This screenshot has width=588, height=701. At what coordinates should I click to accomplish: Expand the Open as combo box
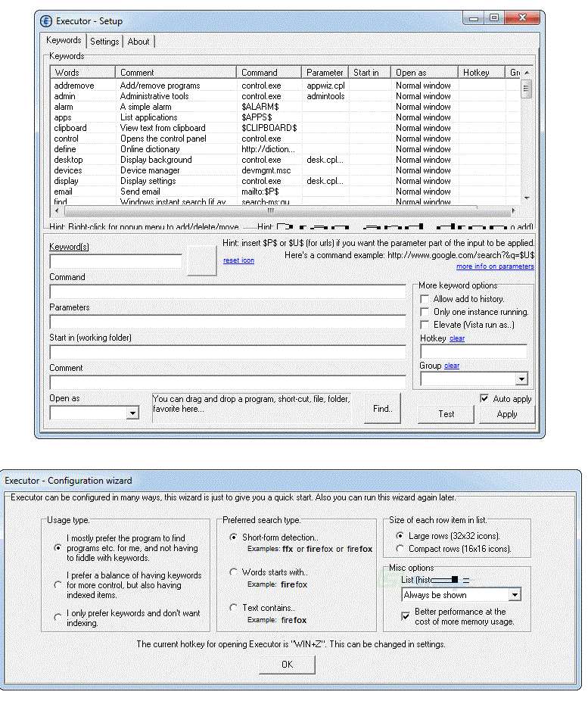pos(132,413)
